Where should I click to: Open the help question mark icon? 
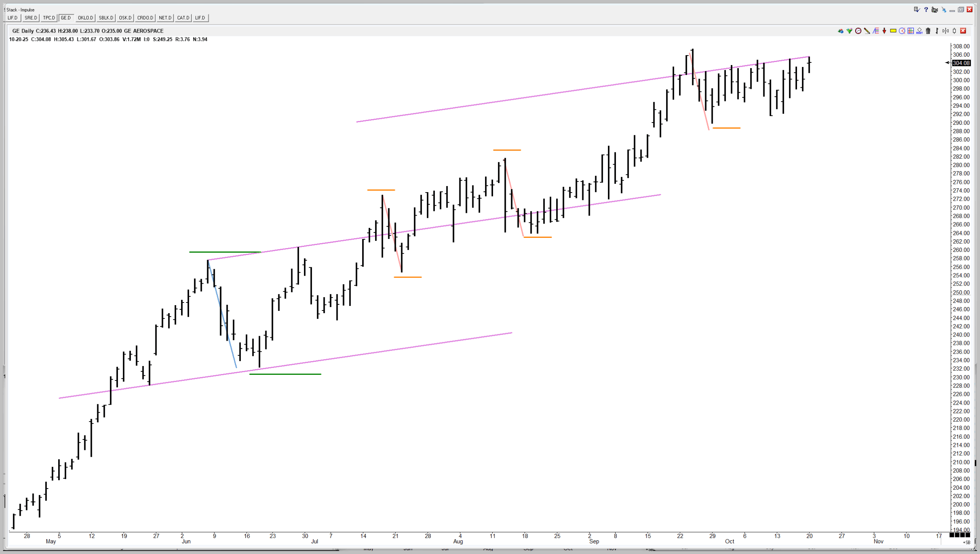tap(926, 10)
